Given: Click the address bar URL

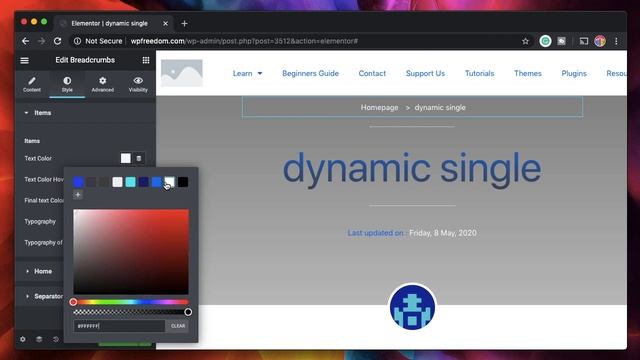Looking at the screenshot, I should (244, 41).
